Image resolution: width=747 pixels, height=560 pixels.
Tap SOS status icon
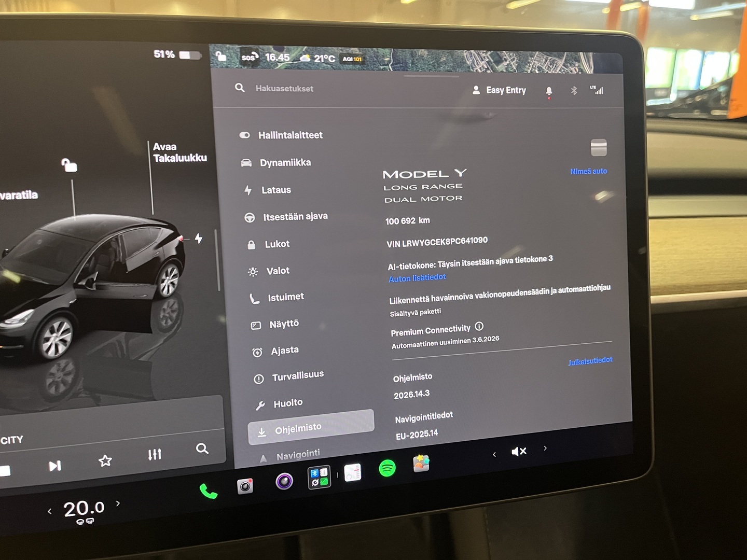pos(249,57)
